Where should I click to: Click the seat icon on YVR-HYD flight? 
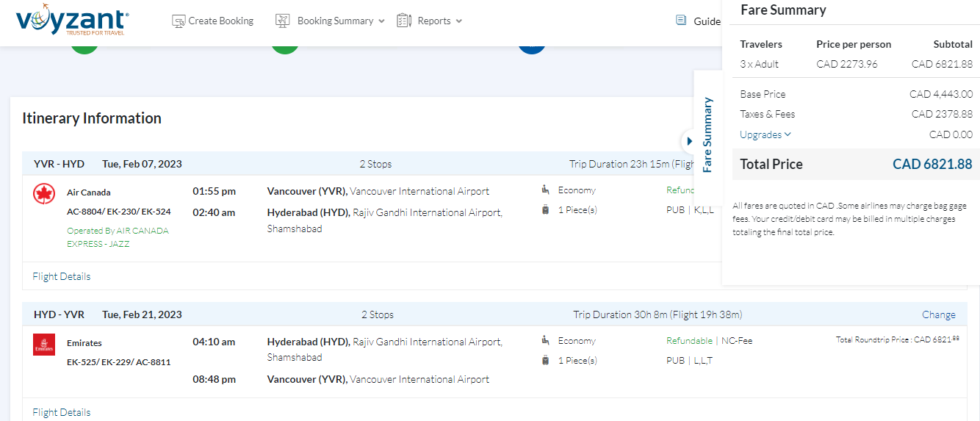(x=545, y=190)
